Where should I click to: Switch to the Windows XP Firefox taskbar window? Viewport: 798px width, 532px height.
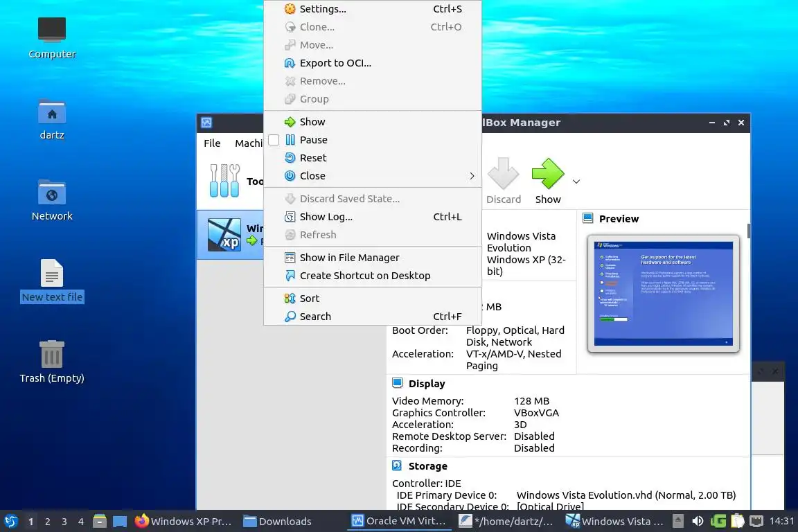pos(183,522)
